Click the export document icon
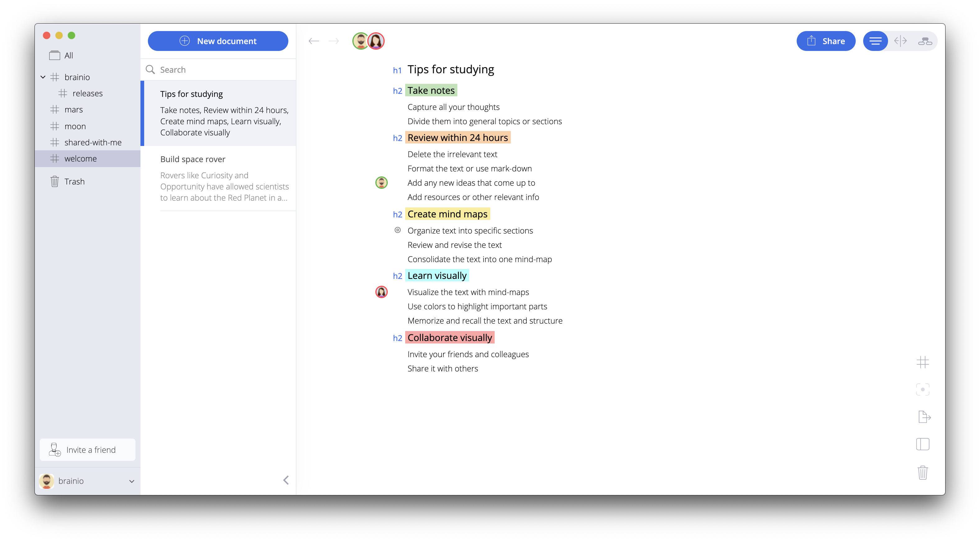This screenshot has width=980, height=541. pyautogui.click(x=924, y=417)
